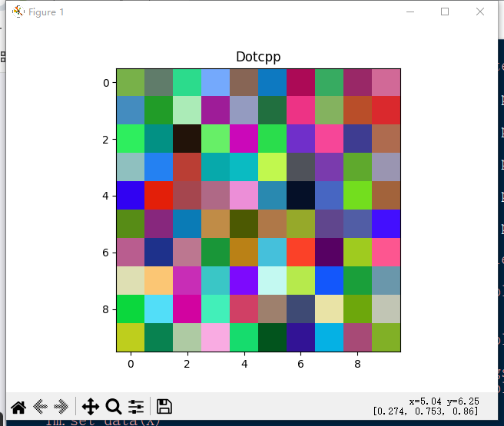Click the pure blue cell at row 4 column 0
This screenshot has width=504, height=426.
[x=131, y=195]
